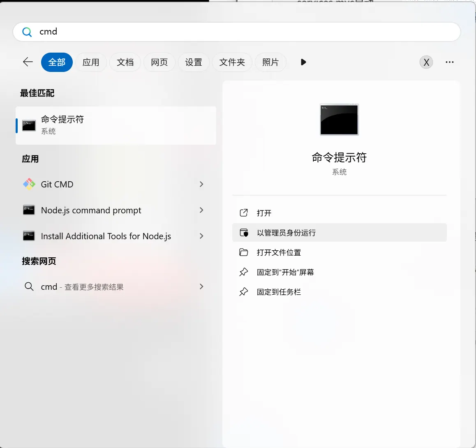Viewport: 476px width, 448px height.
Task: Expand the Git CMD result chevron
Action: click(x=201, y=184)
